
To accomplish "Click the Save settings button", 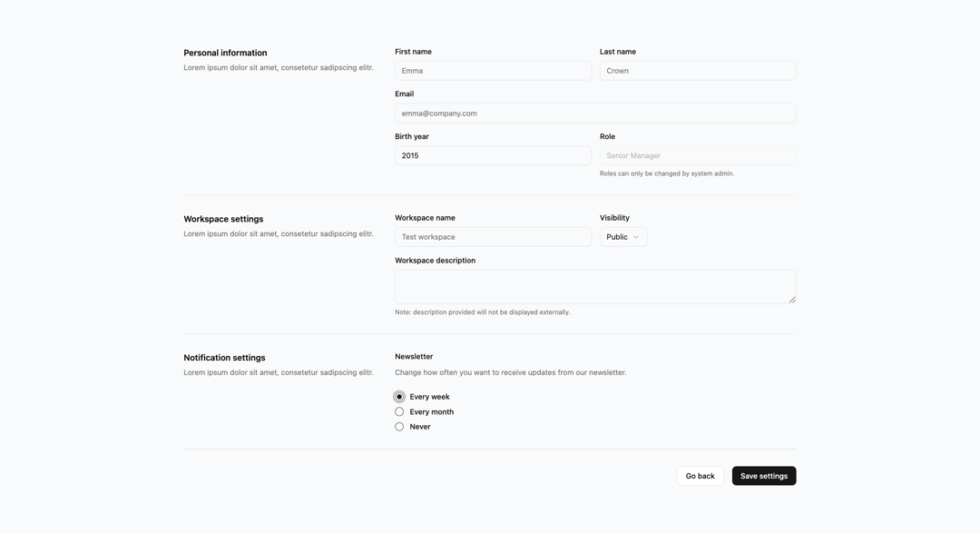I will pyautogui.click(x=764, y=476).
